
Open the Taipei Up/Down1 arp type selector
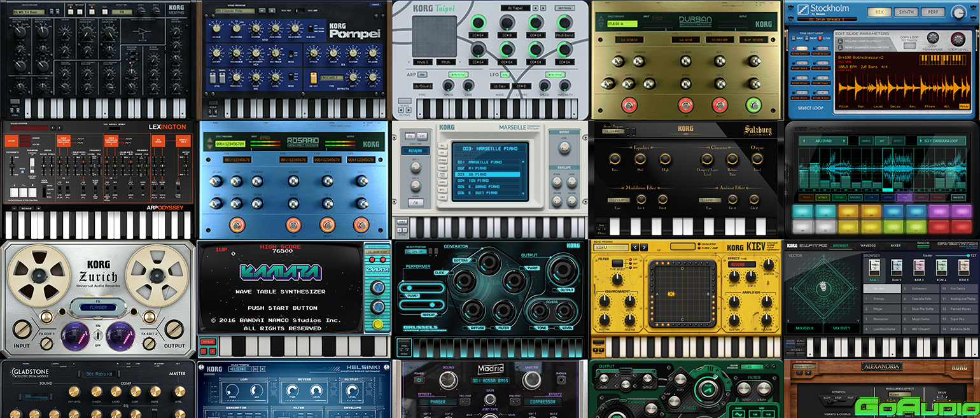(x=424, y=85)
